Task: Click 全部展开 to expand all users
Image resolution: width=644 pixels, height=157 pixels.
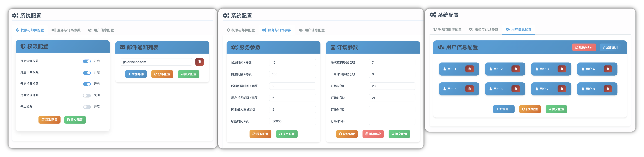Action: pyautogui.click(x=610, y=47)
